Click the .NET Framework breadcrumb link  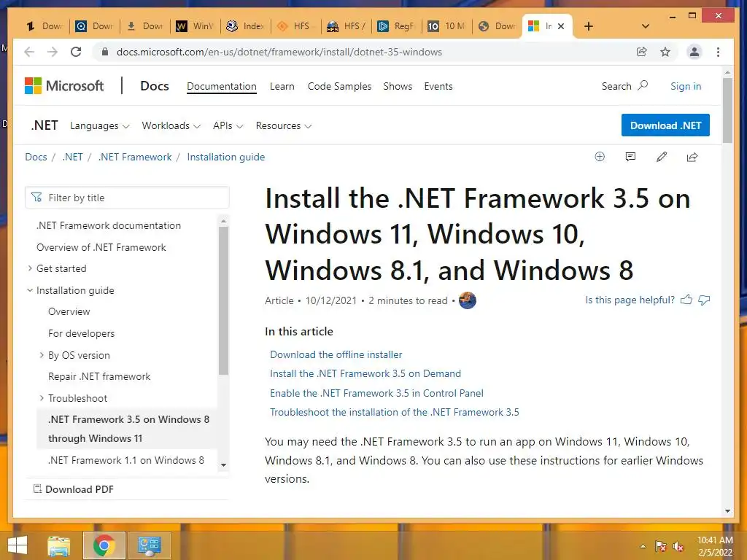(x=135, y=157)
